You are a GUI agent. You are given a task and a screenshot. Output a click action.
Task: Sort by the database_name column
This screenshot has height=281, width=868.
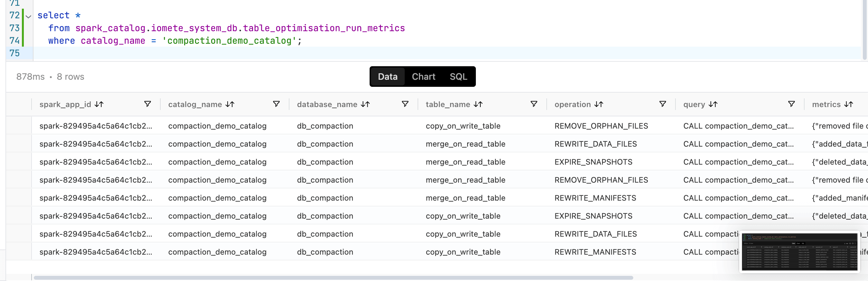(365, 104)
